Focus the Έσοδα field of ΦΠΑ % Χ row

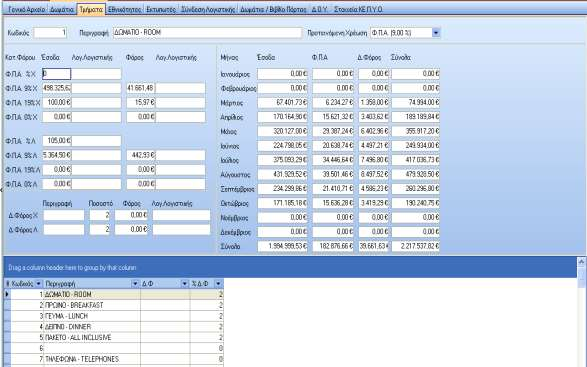56,74
